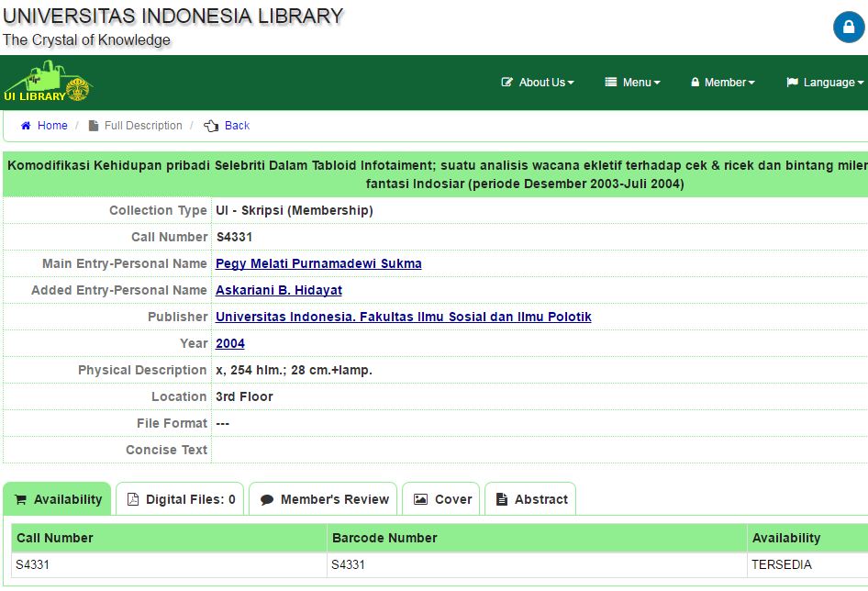The height and width of the screenshot is (591, 868).
Task: Click the year 2004 link
Action: pos(229,343)
